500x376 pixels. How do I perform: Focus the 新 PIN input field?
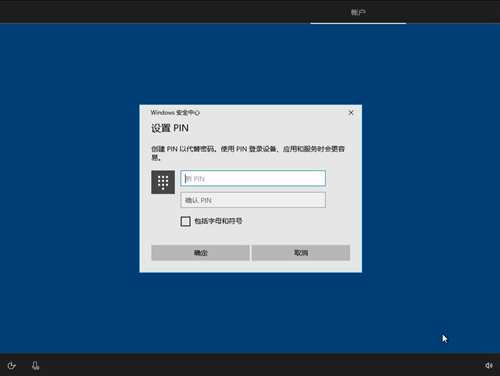coord(253,178)
